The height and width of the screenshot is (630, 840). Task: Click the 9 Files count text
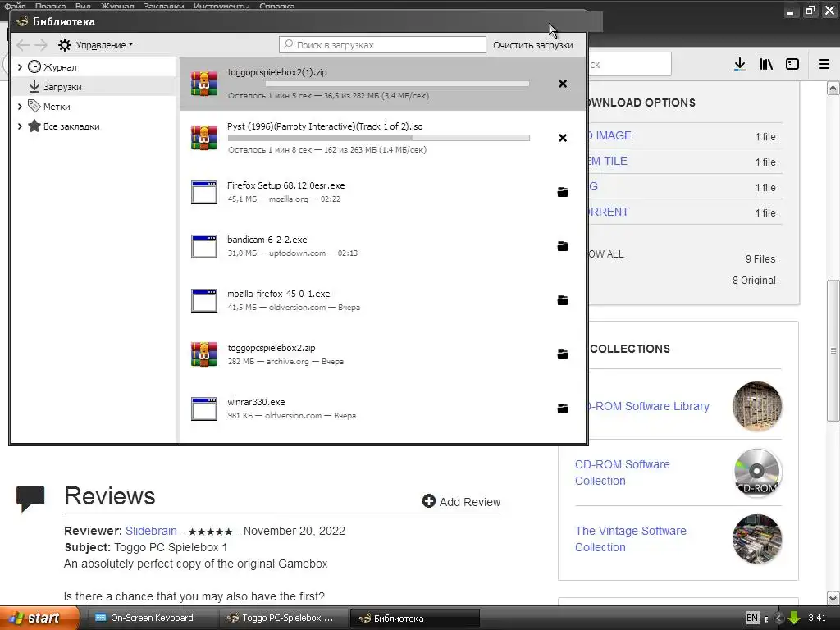coord(760,258)
